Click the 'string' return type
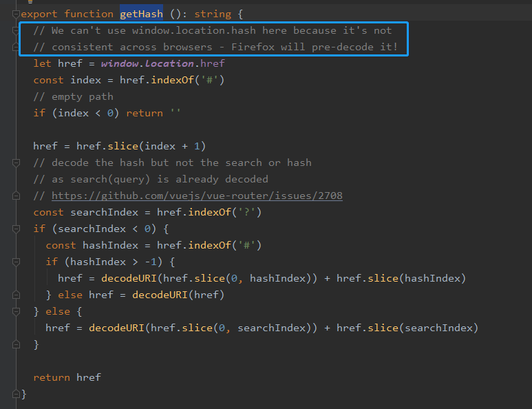This screenshot has width=532, height=409. tap(213, 14)
